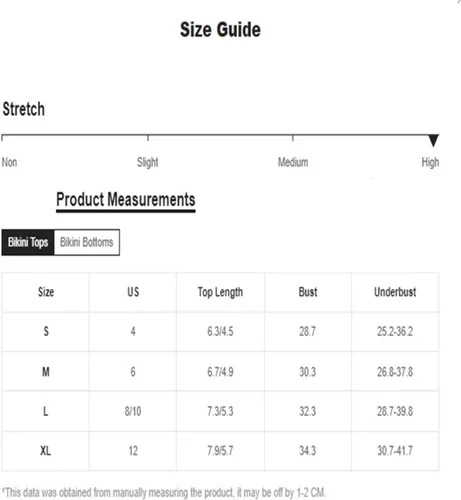This screenshot has height=500, width=461.
Task: Click the 8/10 US size cell
Action: tap(133, 411)
